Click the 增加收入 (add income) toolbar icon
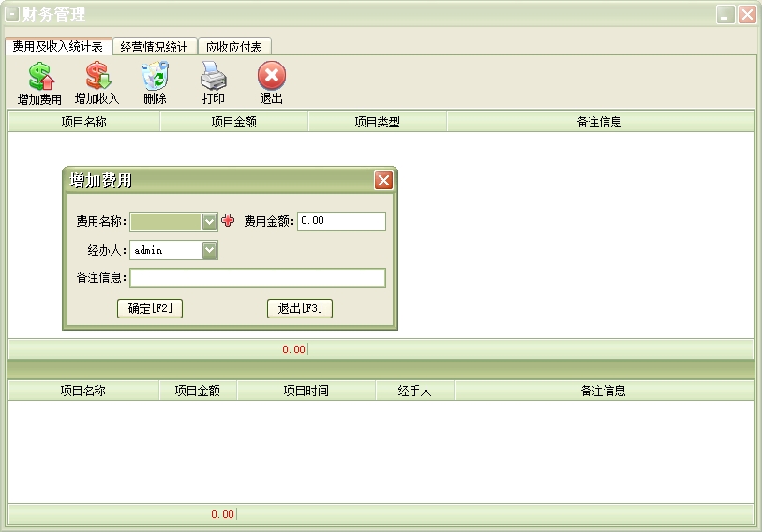 [x=97, y=77]
